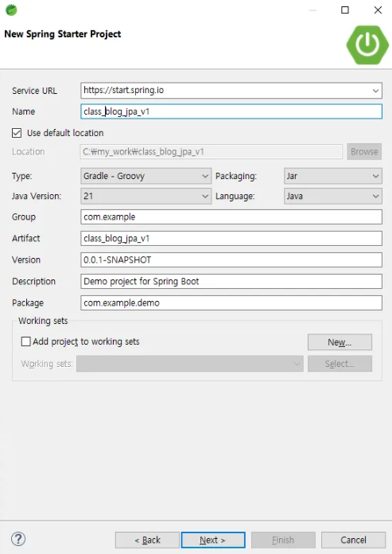The width and height of the screenshot is (392, 554).
Task: Click into the Name input field
Action: coord(231,111)
